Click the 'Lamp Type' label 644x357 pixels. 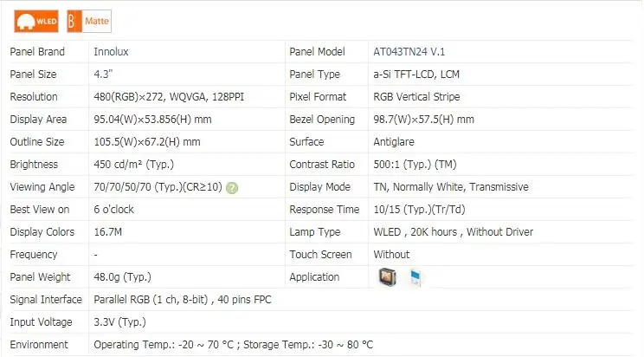point(315,232)
